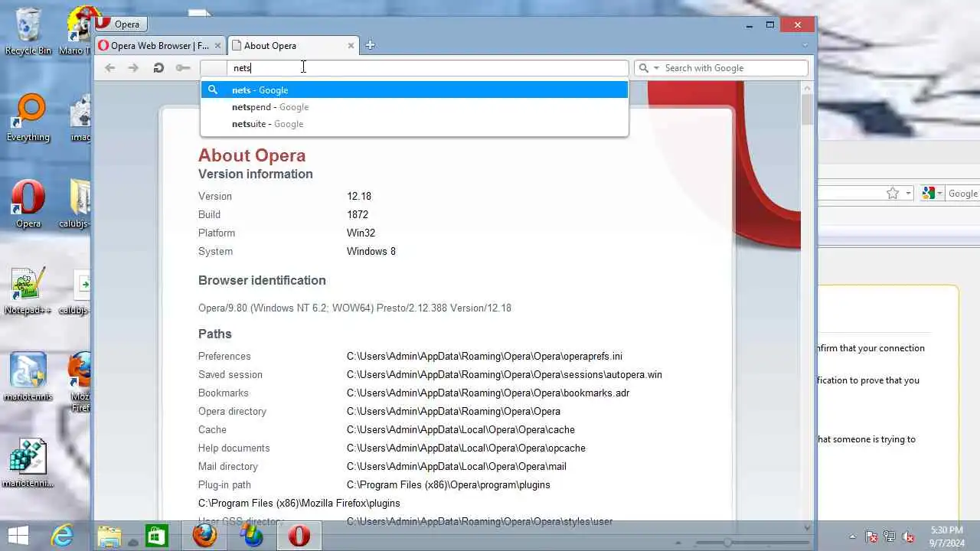Open the Everything desktop shortcut
The height and width of the screenshot is (551, 980).
click(28, 119)
